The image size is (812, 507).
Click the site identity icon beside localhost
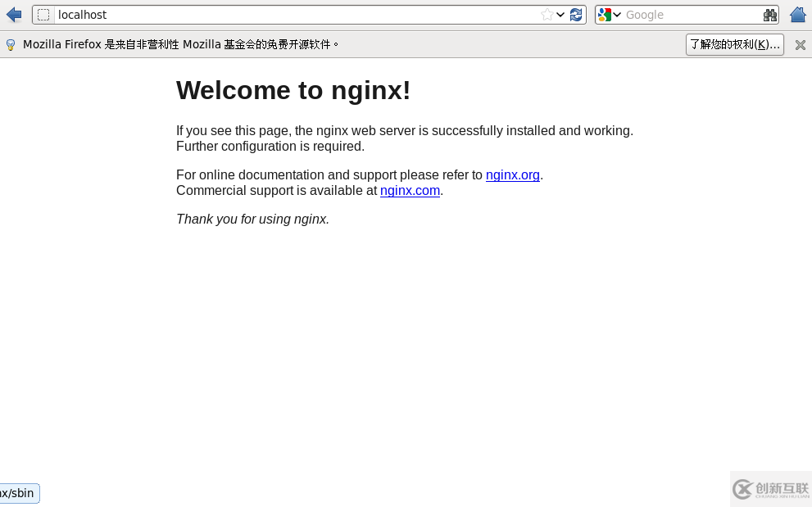click(43, 15)
